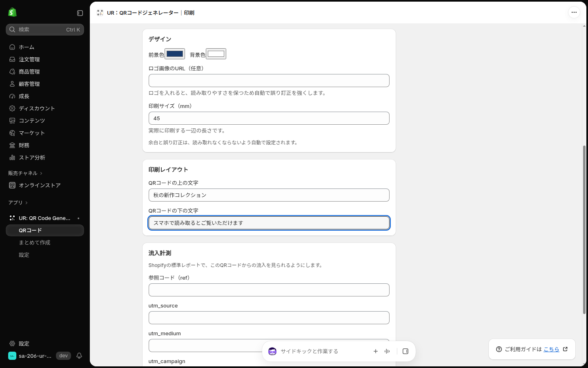
Task: Click the home icon beside ホーム
Action: coord(12,47)
